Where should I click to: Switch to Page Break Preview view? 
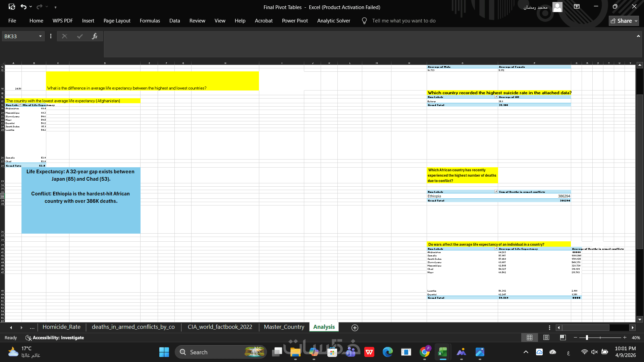tap(563, 338)
